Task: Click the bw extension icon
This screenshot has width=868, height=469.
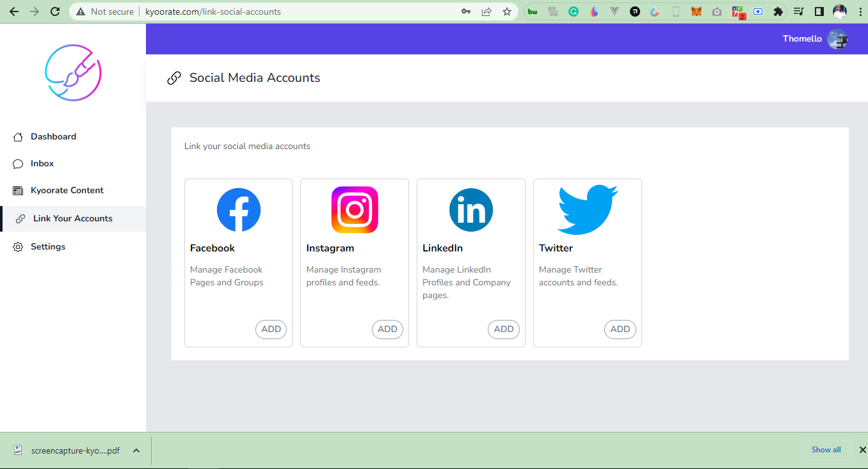Action: (x=533, y=12)
